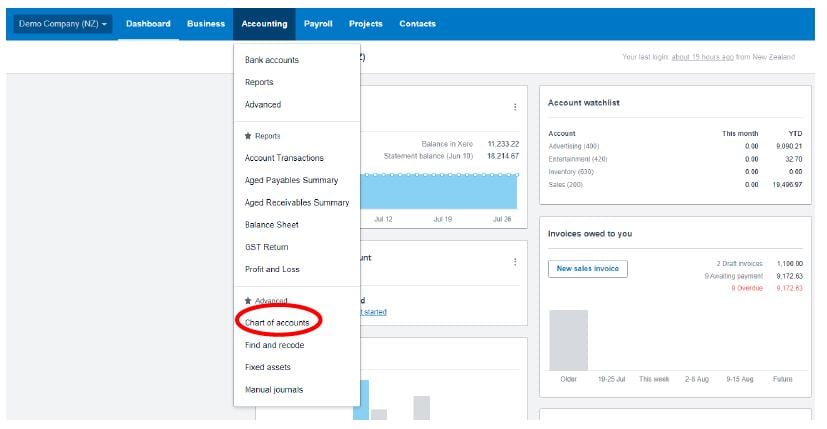Open the Payroll menu
The image size is (827, 429).
pyautogui.click(x=318, y=24)
